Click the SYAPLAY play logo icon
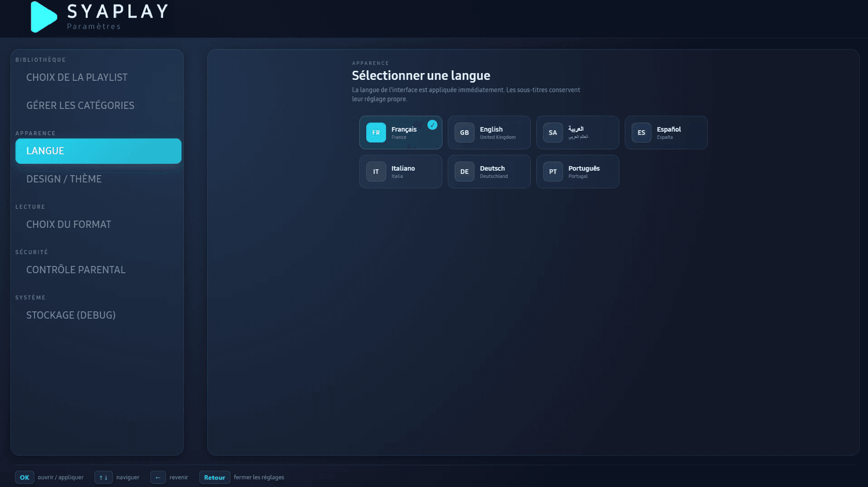This screenshot has width=868, height=487. [x=44, y=17]
